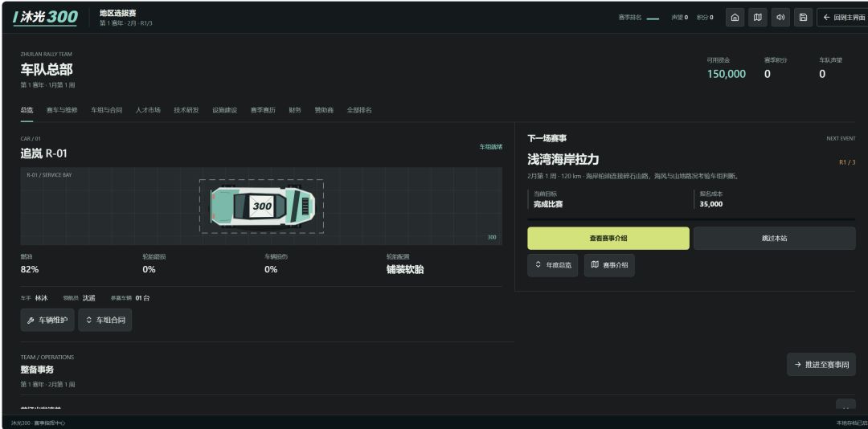Screen dimensions: 868x429
Task: Open the home icon in top bar
Action: pos(735,17)
